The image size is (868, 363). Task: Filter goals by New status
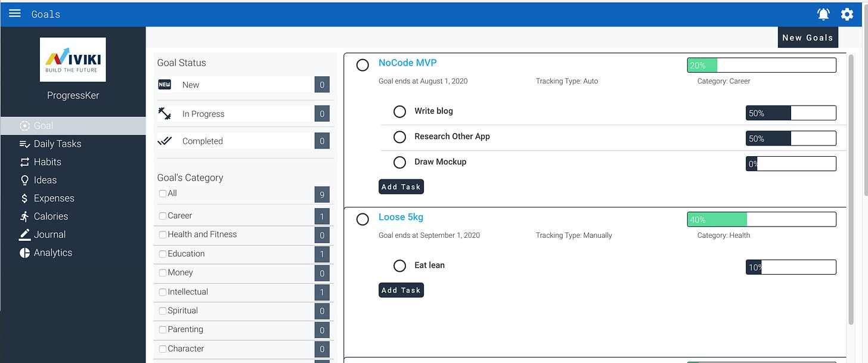(243, 85)
